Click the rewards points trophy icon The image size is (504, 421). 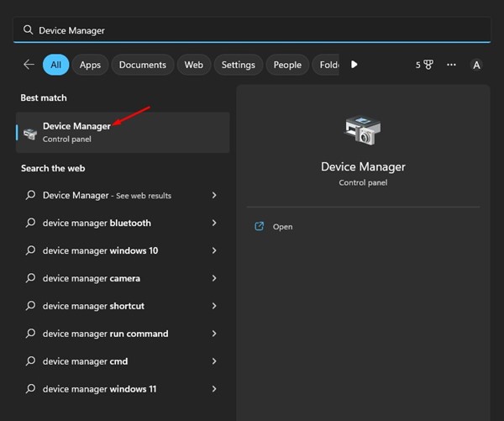tap(428, 65)
